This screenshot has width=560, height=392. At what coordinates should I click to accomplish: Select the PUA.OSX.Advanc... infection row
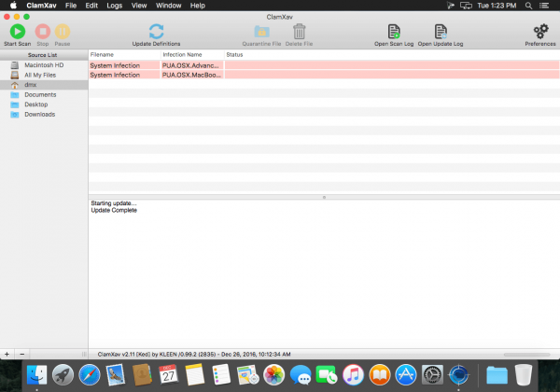point(324,65)
